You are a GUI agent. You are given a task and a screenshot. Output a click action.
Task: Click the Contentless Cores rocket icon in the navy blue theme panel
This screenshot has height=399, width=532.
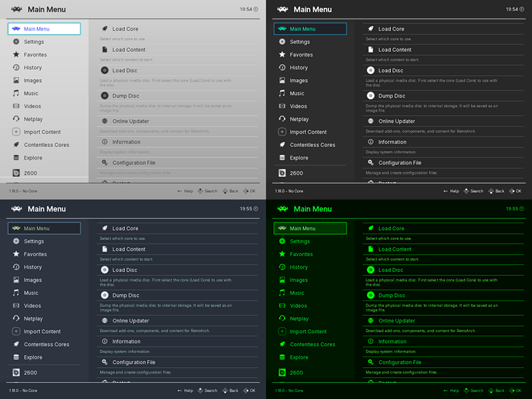tap(16, 344)
